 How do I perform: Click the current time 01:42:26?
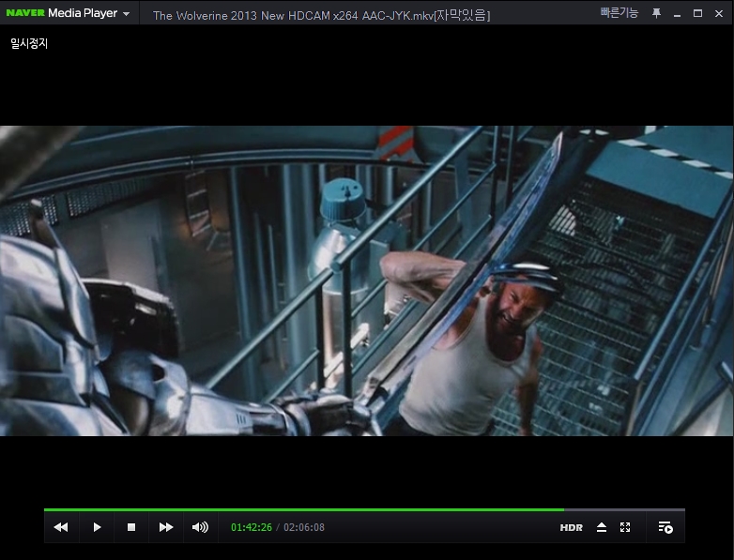tap(252, 527)
